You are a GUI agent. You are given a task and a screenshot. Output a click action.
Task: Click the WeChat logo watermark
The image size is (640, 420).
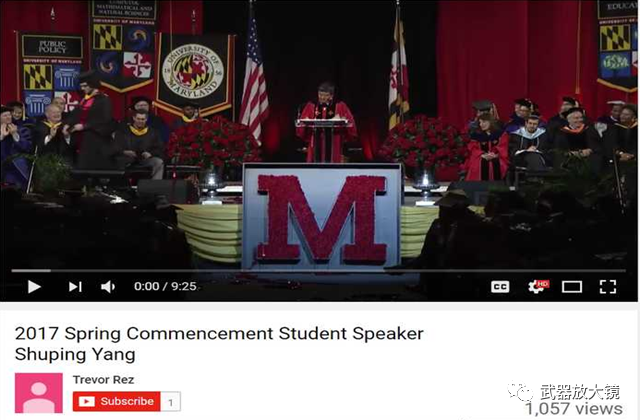[520, 392]
